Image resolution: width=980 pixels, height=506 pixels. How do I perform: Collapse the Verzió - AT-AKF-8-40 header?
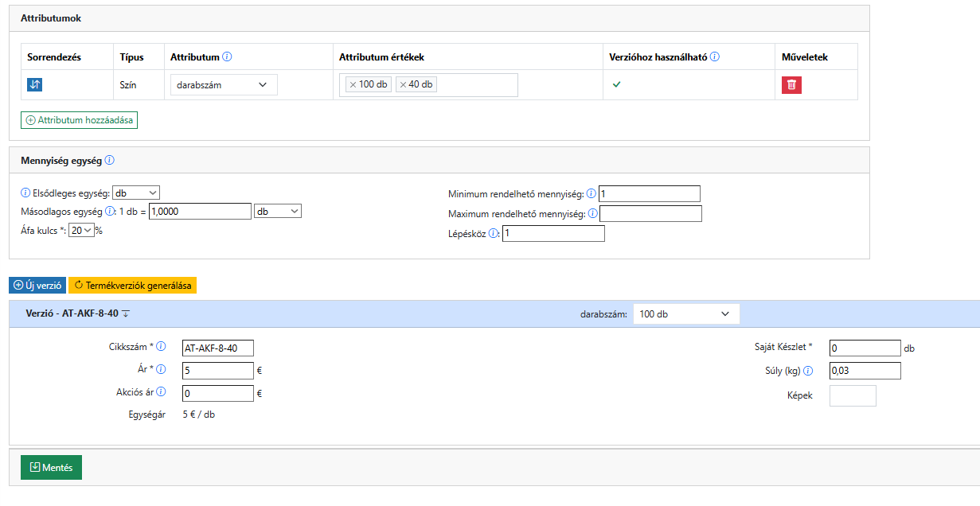[x=126, y=314]
